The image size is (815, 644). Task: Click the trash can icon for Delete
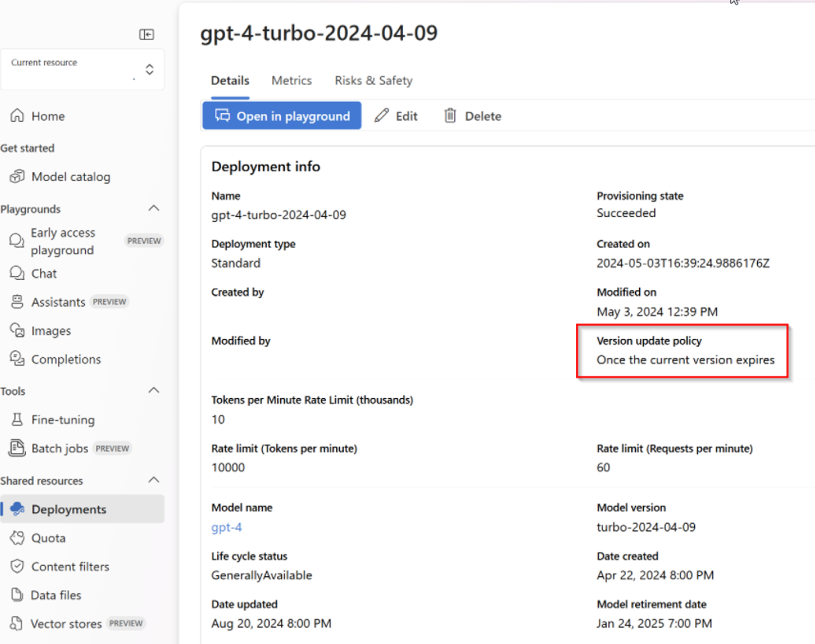tap(450, 115)
